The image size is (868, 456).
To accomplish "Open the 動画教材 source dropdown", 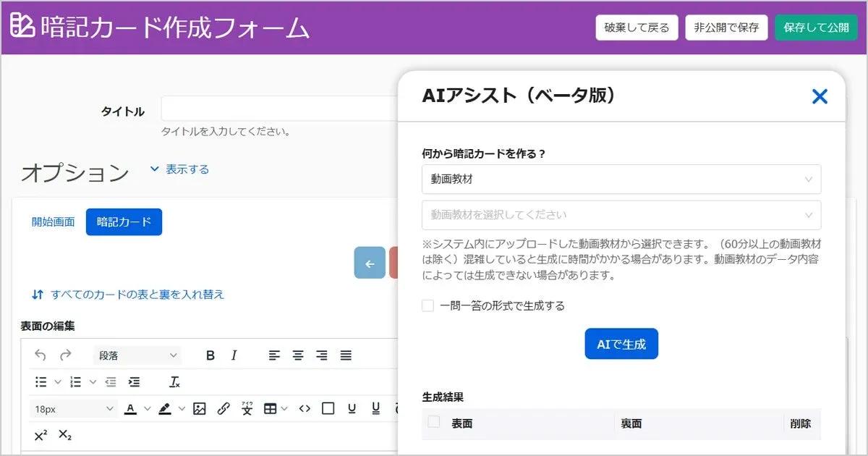I will [621, 179].
